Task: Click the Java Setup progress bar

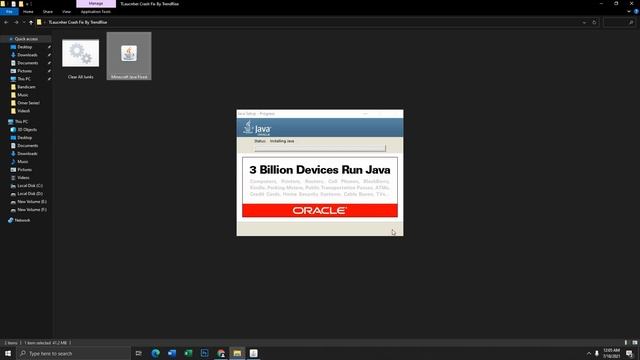Action: point(320,148)
